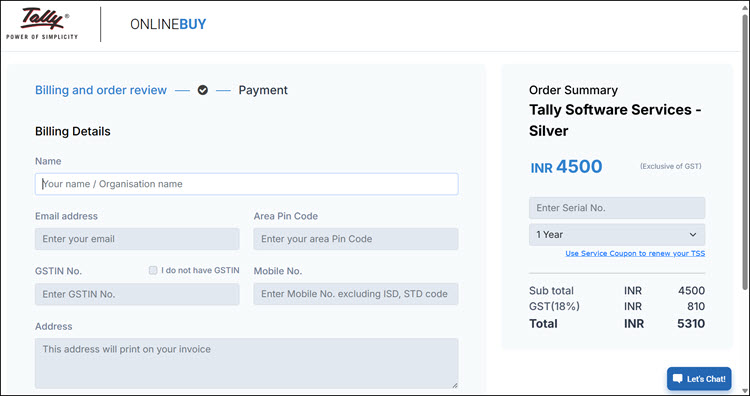Click the Mobile No. input field

point(356,294)
